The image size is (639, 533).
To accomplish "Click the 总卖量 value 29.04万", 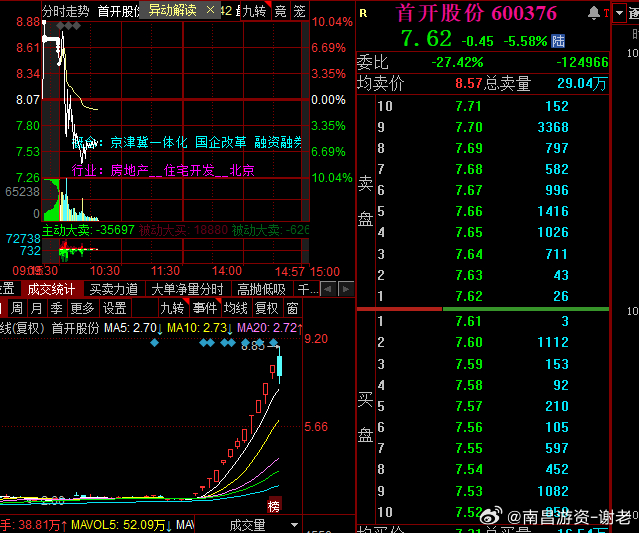I will 582,84.
